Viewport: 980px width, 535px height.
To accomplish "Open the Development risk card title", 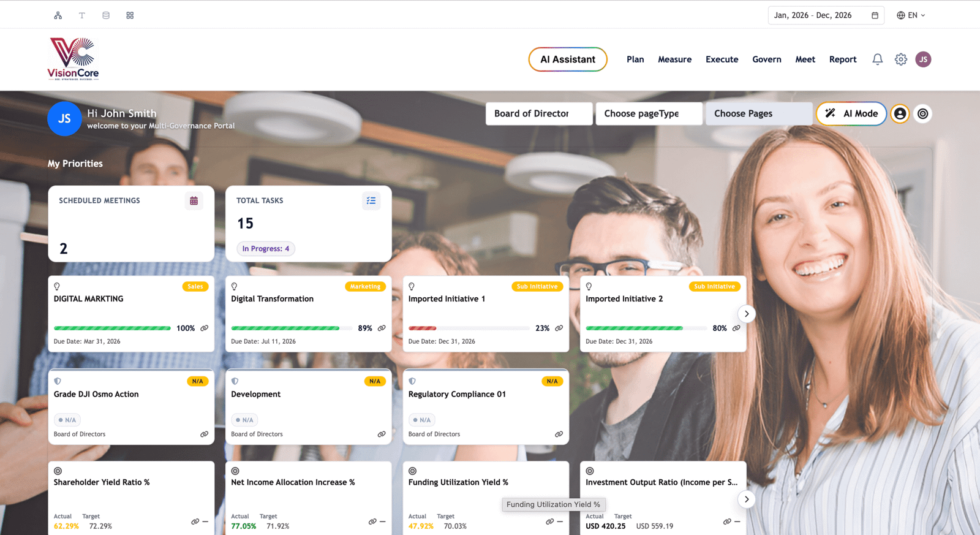I will pos(256,394).
